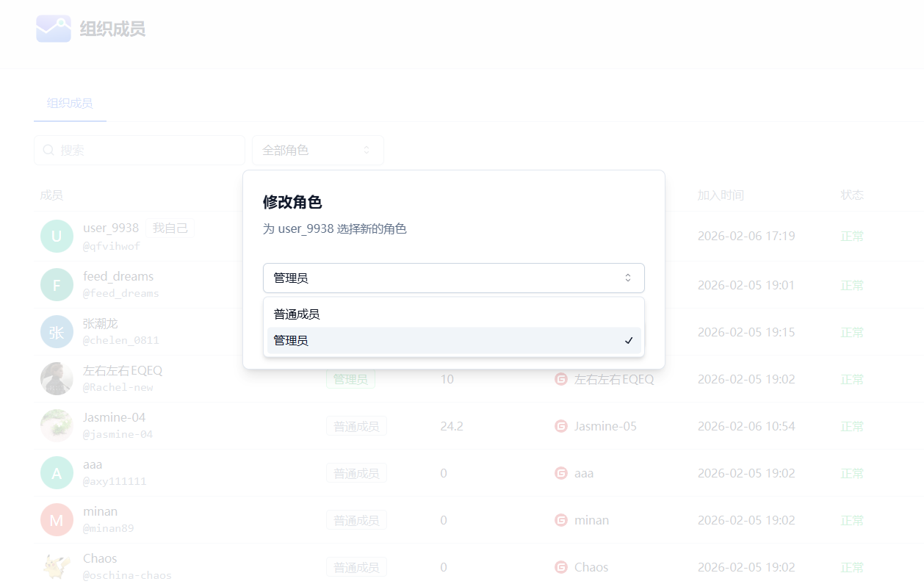Click the member name feed_dreams
The height and width of the screenshot is (584, 924).
click(118, 276)
